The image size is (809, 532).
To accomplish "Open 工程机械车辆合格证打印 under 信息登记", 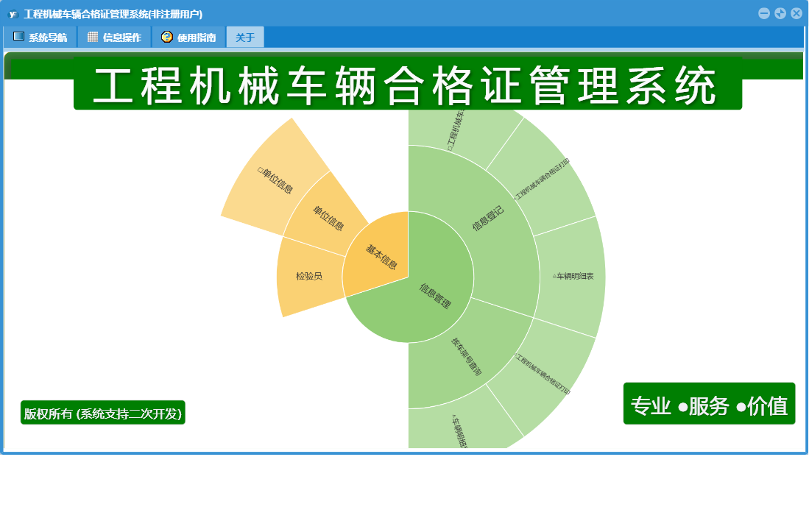I will click(x=543, y=179).
